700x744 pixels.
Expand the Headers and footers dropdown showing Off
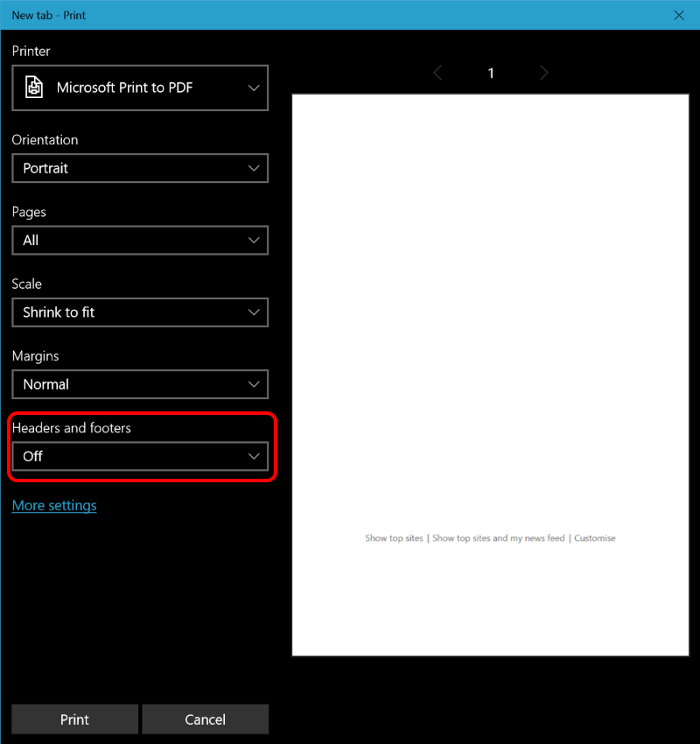pos(140,456)
